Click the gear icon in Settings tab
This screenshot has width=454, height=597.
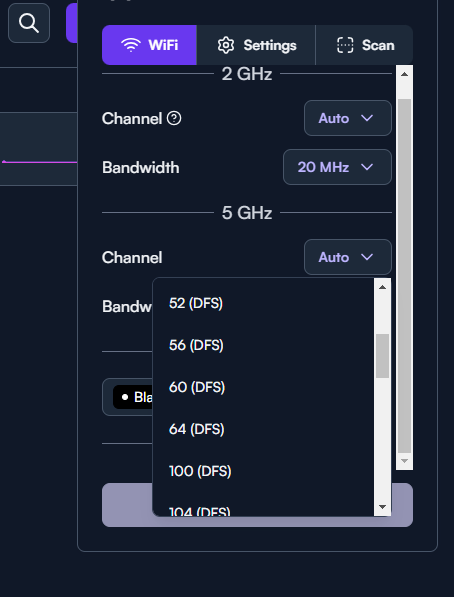[x=226, y=45]
